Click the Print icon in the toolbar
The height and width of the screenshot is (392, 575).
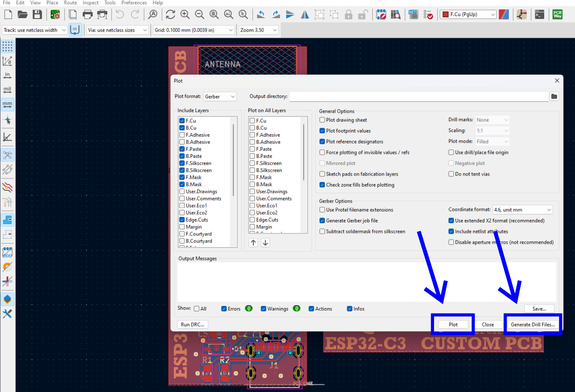87,15
